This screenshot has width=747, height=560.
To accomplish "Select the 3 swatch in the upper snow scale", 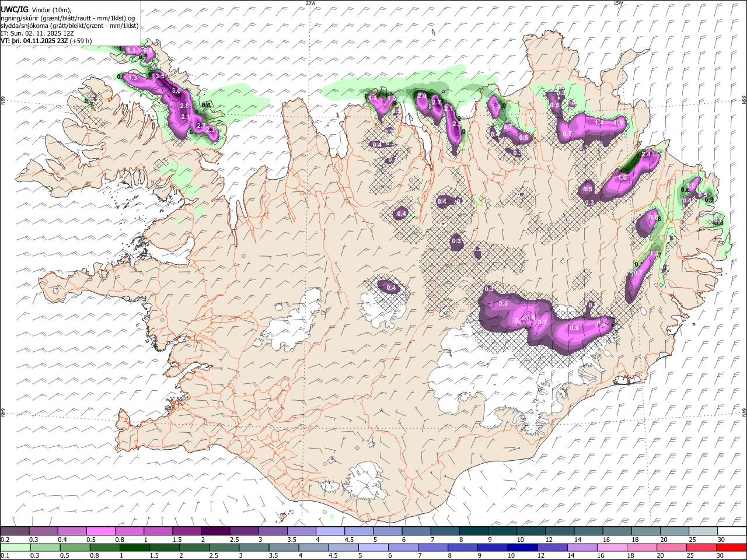I will pos(272,531).
